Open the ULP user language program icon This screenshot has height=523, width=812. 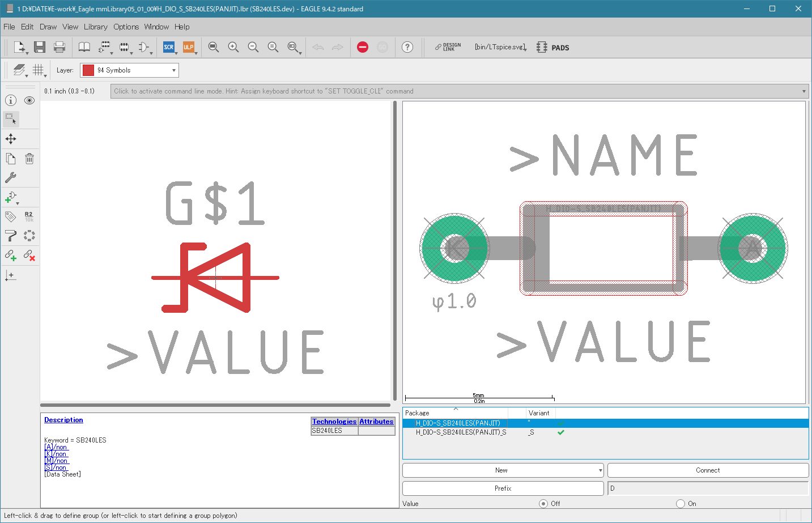pyautogui.click(x=188, y=47)
